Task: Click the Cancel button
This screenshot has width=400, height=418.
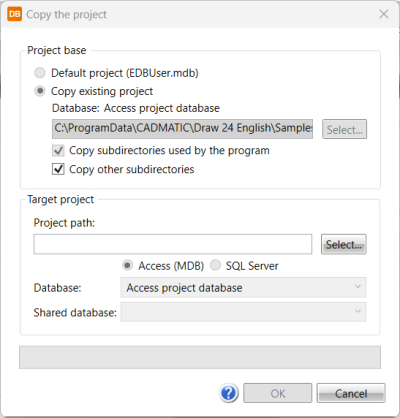Action: coord(351,393)
